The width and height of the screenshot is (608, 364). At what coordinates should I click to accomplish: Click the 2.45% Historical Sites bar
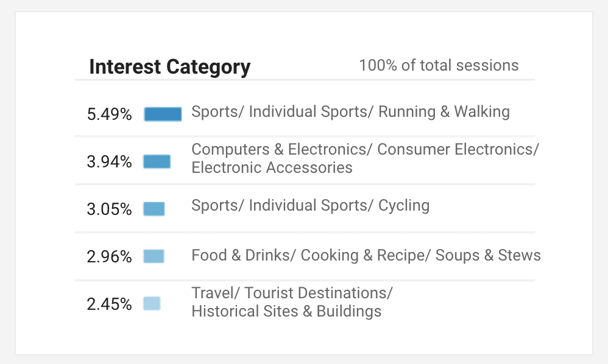(152, 303)
